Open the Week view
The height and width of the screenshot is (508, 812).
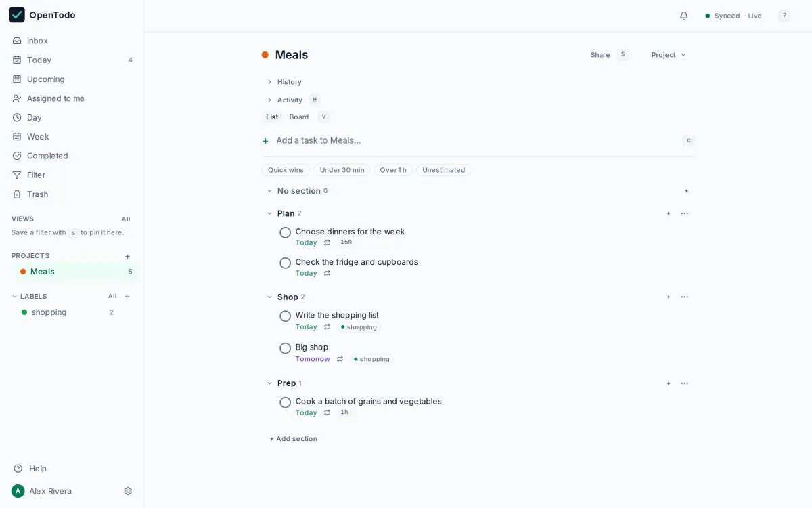point(72,137)
